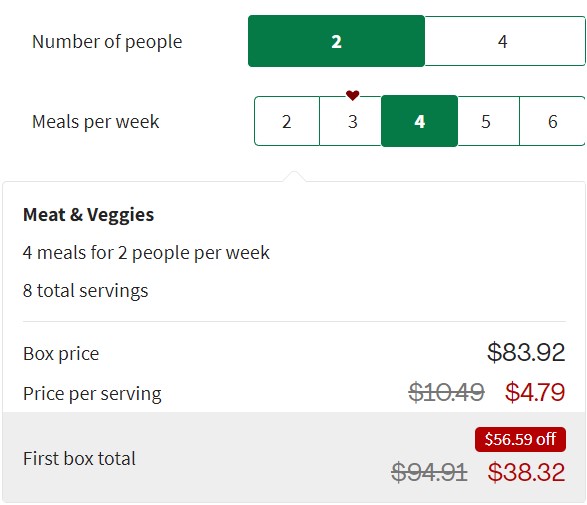
Task: Click the First box total label
Action: tap(79, 459)
